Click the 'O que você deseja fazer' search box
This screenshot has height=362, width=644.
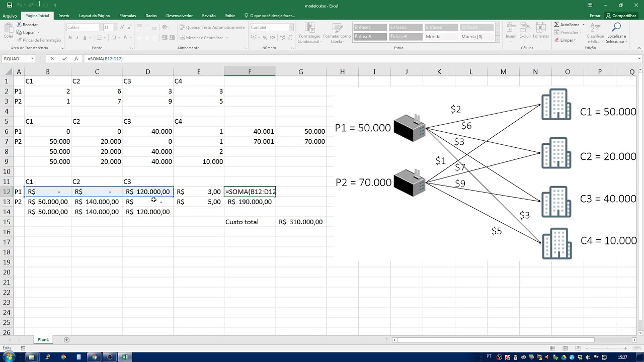tap(269, 16)
